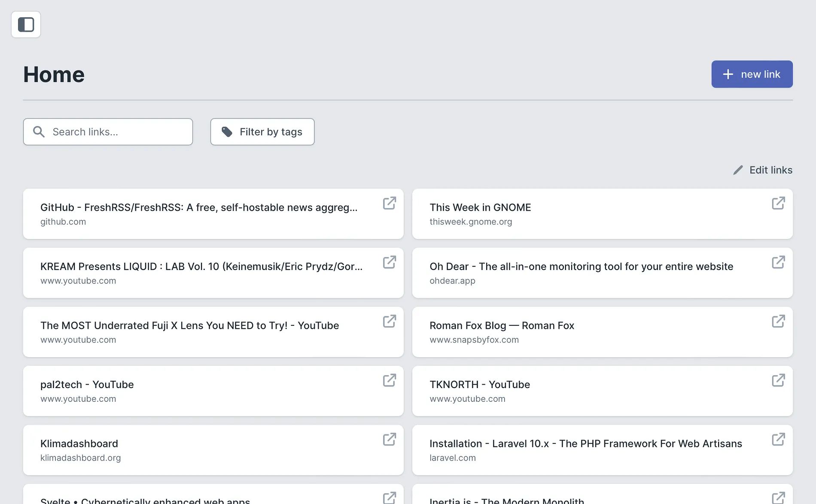
Task: Click the ohdear.app domain text
Action: (x=452, y=281)
